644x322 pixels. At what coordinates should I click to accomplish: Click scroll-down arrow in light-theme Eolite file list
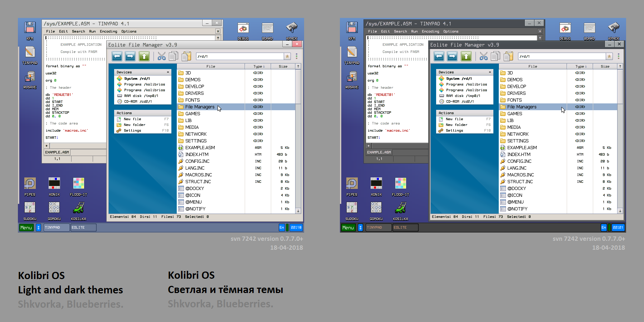pyautogui.click(x=298, y=211)
